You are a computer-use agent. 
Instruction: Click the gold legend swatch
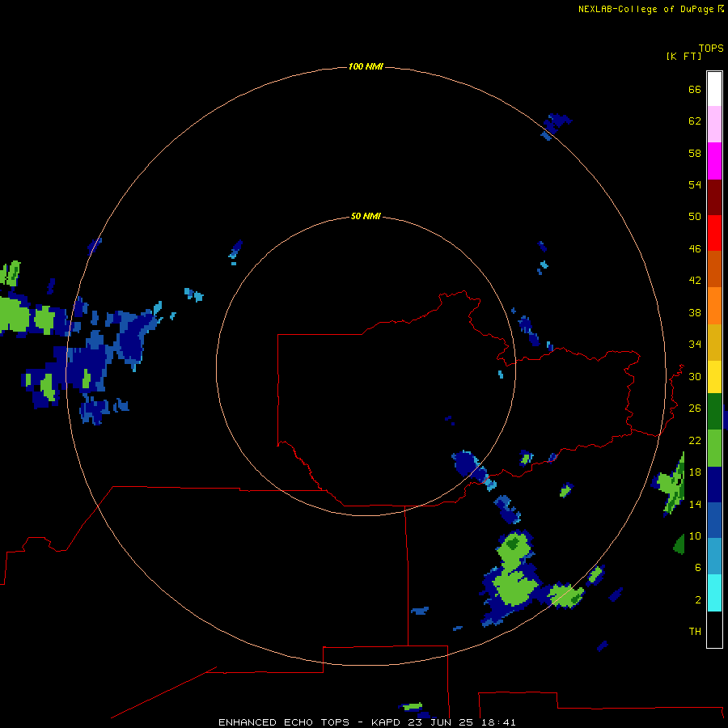coord(714,342)
